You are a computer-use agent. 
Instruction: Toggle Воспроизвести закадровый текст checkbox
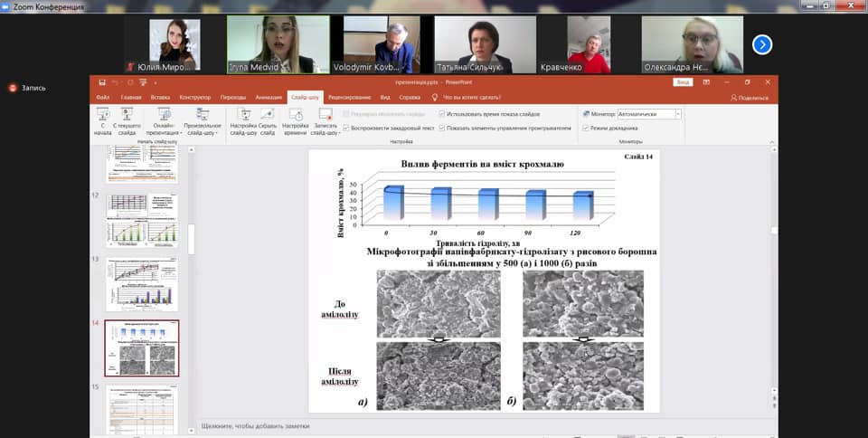346,129
